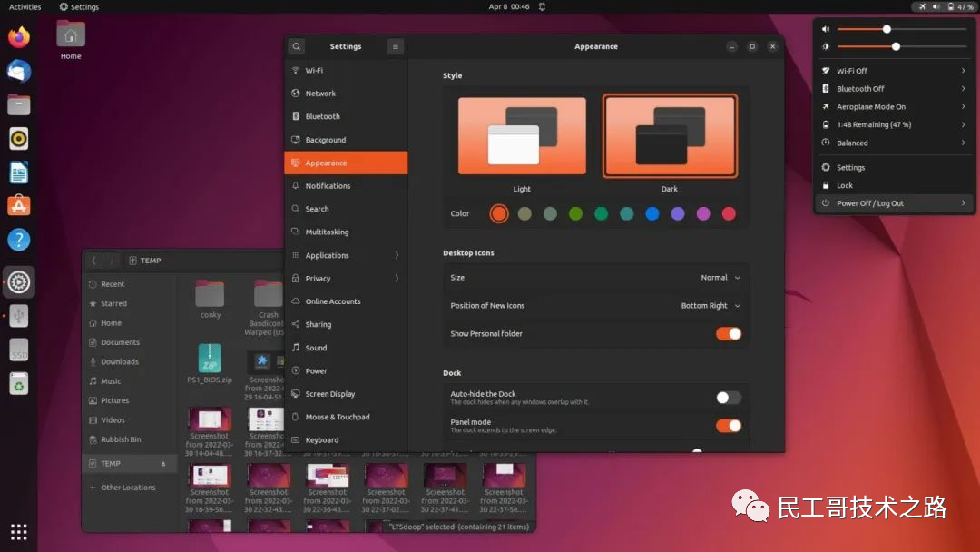Open Keyboard settings in the sidebar
This screenshot has height=552, width=980.
pos(346,440)
